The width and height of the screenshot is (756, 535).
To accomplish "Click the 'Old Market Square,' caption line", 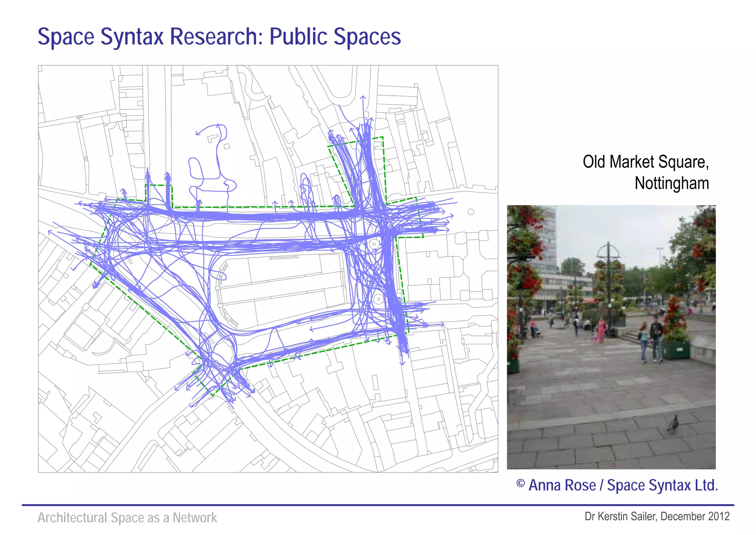I will pos(646,162).
